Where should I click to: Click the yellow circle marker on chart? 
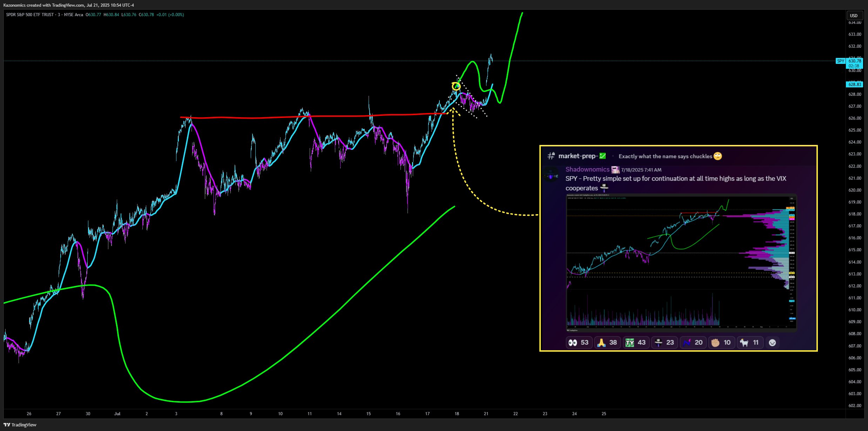[456, 86]
